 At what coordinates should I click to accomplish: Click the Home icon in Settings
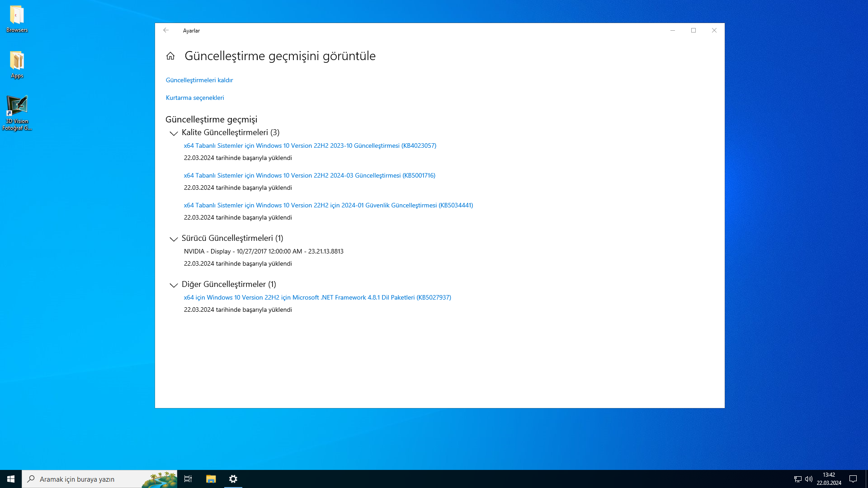click(170, 56)
